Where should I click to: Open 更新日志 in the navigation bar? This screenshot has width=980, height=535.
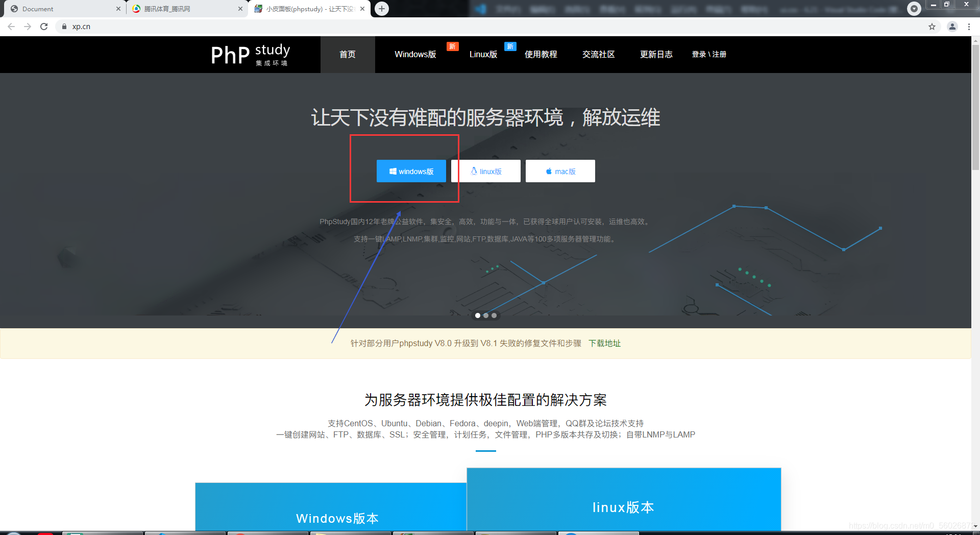[656, 55]
